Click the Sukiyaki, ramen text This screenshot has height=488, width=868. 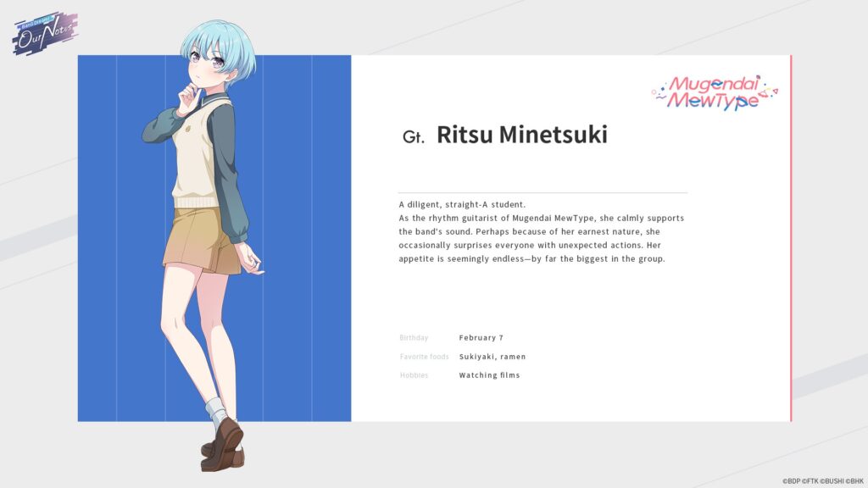tap(492, 357)
